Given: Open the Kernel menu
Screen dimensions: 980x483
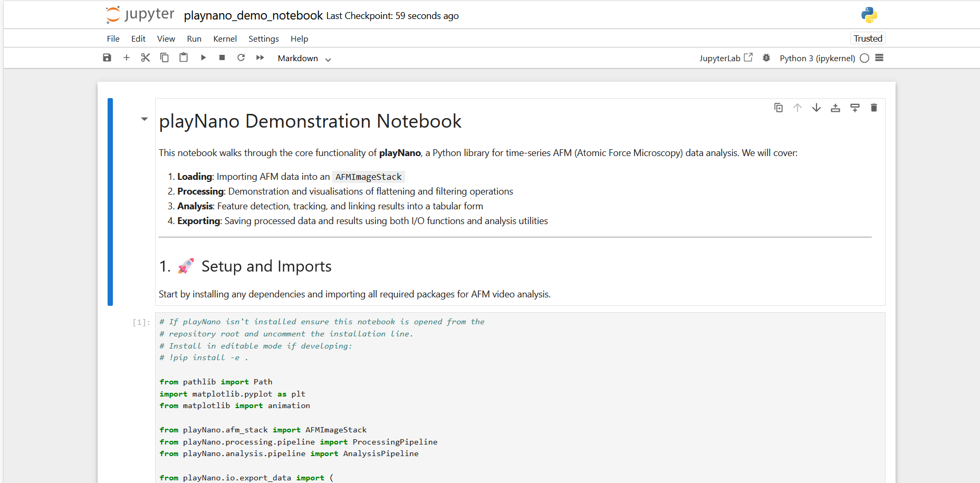Looking at the screenshot, I should coord(225,39).
